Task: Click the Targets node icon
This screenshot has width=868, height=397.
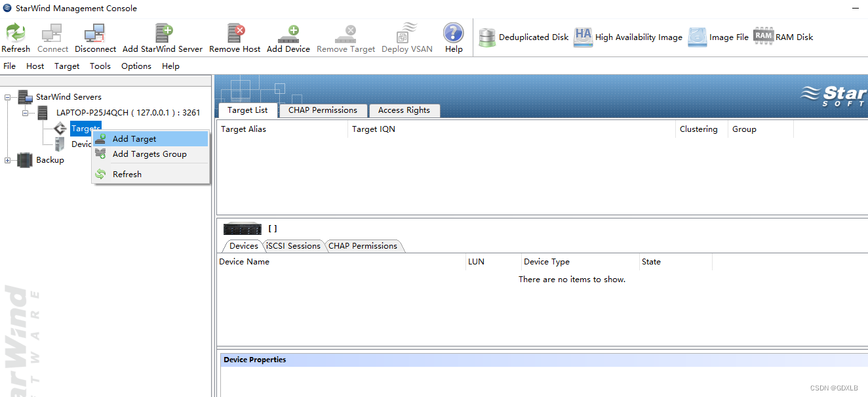Action: click(60, 129)
